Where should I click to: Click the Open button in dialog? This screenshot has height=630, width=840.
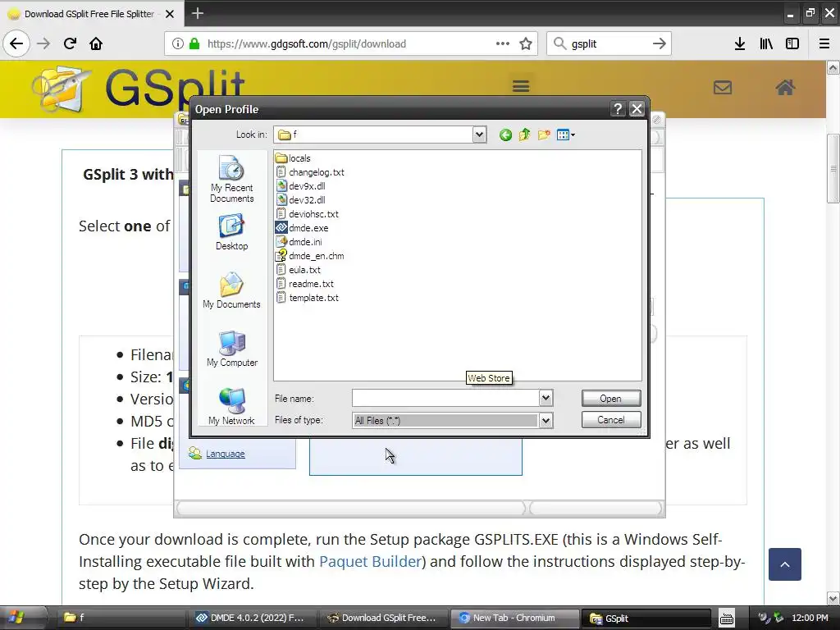point(610,399)
